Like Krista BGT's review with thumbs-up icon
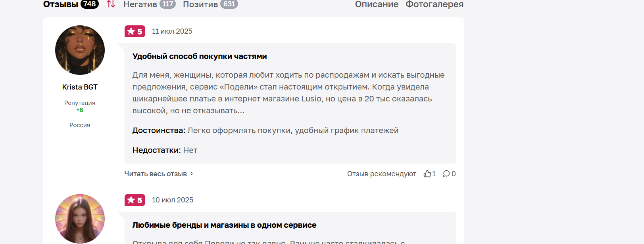Viewport: 644px width, 244px height. [427, 173]
